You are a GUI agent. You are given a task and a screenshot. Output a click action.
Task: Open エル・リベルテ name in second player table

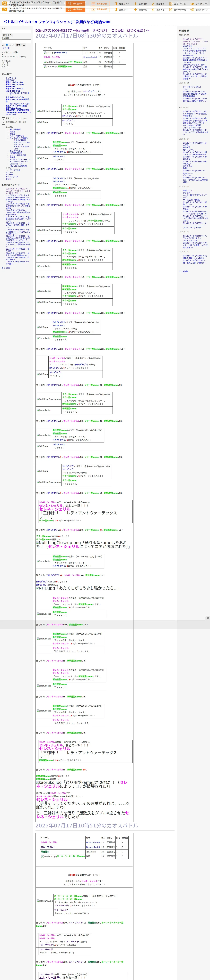(x=48, y=847)
